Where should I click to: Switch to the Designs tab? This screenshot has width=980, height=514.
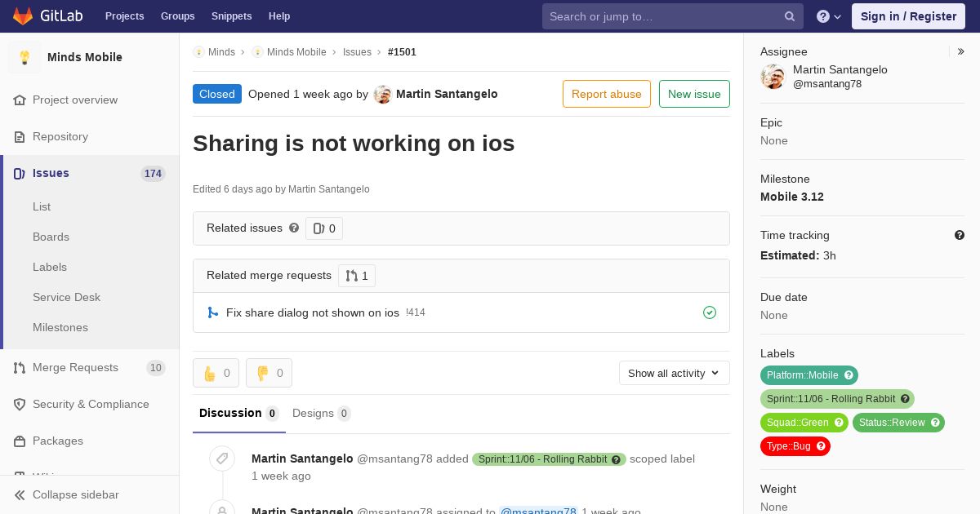[322, 414]
